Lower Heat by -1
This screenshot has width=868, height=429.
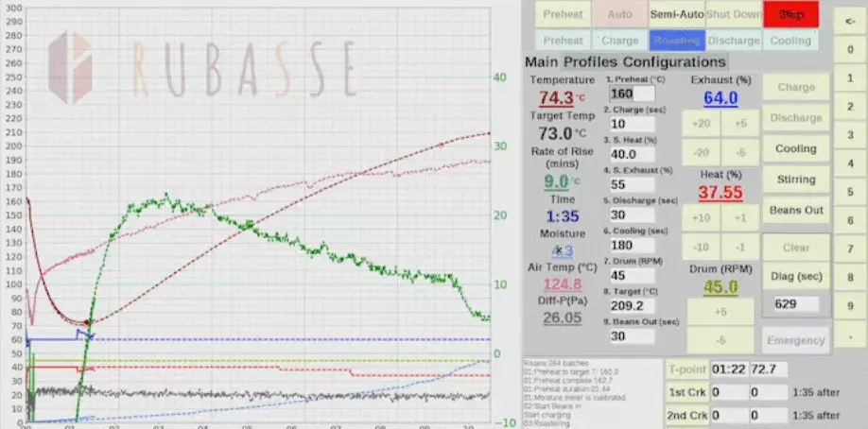739,248
